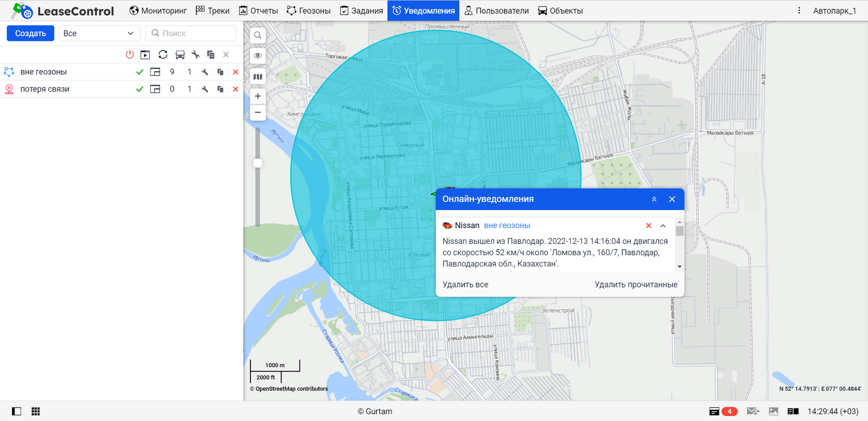Viewport: 868px width, 421px height.
Task: Zoom in on the map
Action: (258, 96)
